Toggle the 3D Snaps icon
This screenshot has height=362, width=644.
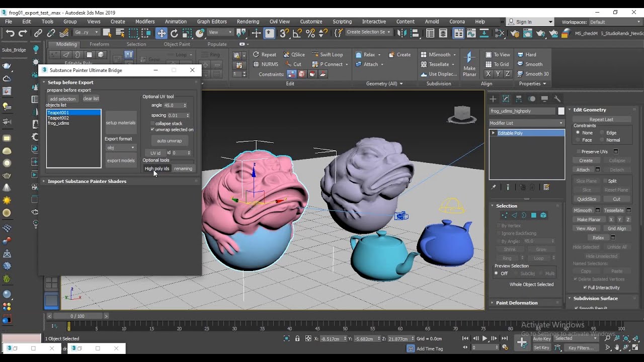click(x=284, y=33)
